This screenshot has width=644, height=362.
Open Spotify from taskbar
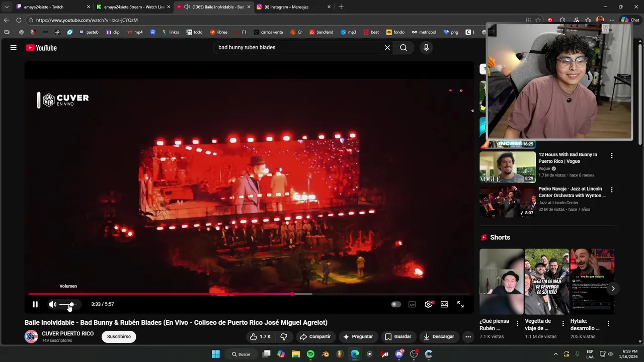point(310,354)
